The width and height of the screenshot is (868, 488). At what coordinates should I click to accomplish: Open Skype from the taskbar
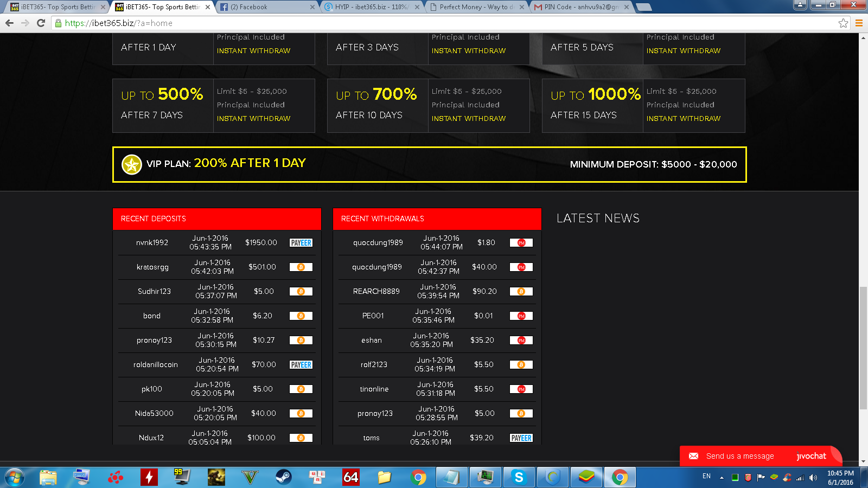pos(519,477)
